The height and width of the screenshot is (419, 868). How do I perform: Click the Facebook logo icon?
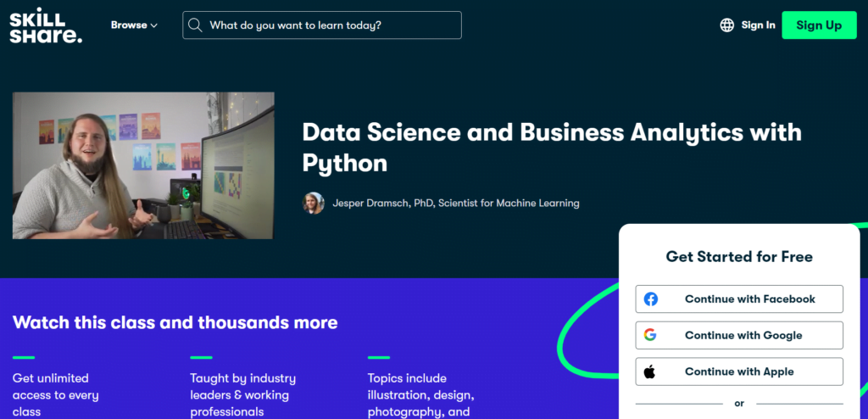tap(650, 299)
